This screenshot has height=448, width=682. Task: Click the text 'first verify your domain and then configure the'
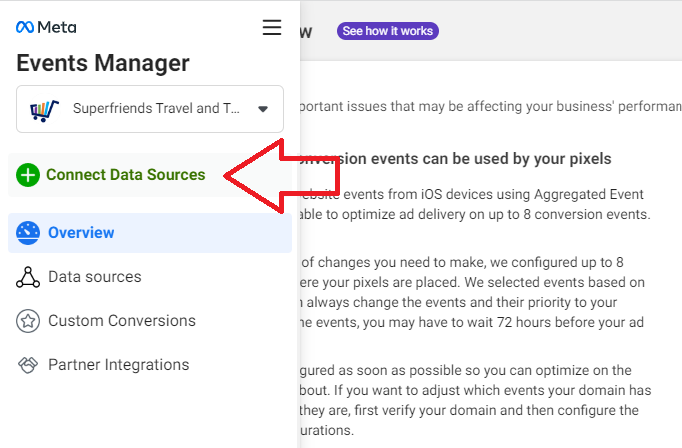496,410
